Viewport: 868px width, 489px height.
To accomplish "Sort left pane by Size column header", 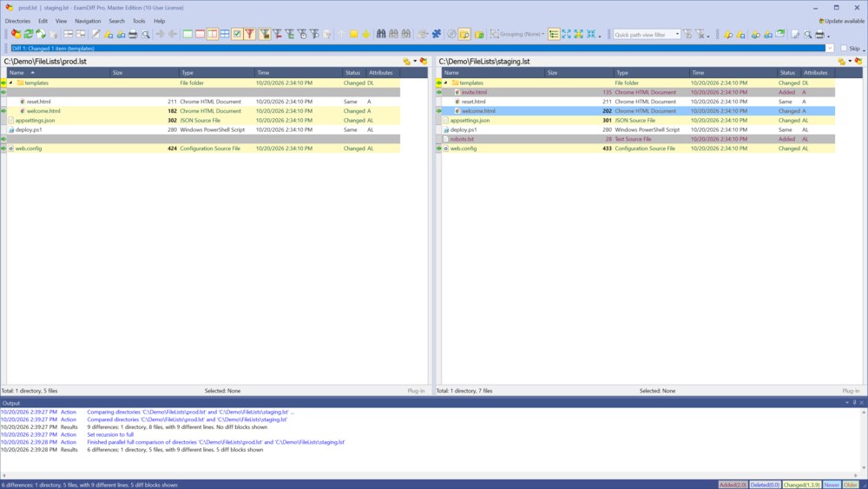I will pyautogui.click(x=144, y=73).
